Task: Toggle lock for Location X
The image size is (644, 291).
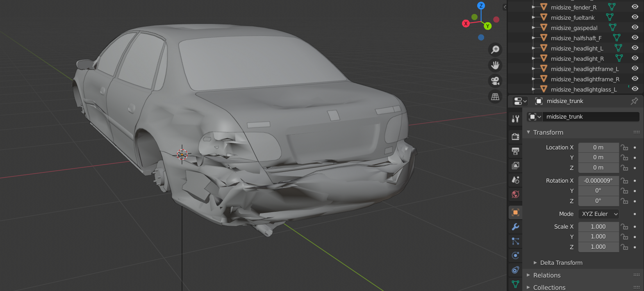Action: point(624,147)
